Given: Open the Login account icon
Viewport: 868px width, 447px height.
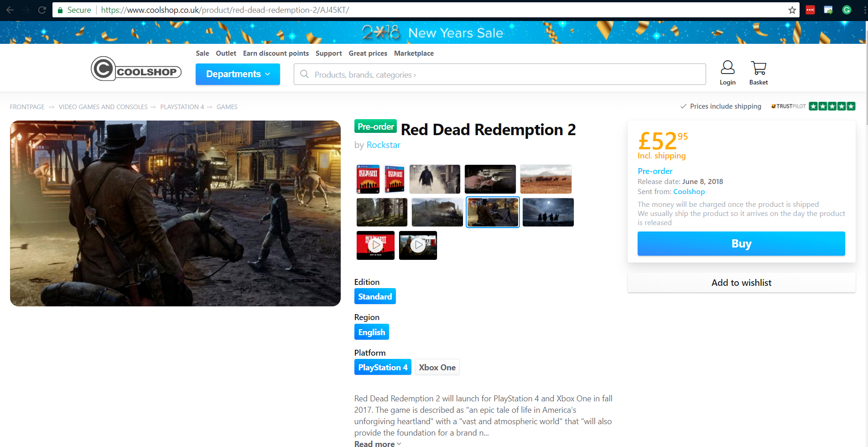Looking at the screenshot, I should click(728, 73).
